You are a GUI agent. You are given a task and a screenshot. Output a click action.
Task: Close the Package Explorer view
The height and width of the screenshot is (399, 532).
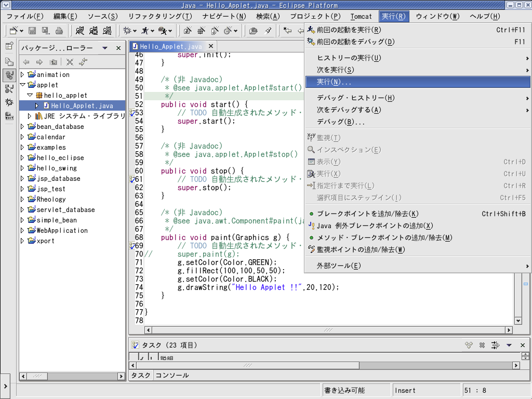[x=118, y=48]
